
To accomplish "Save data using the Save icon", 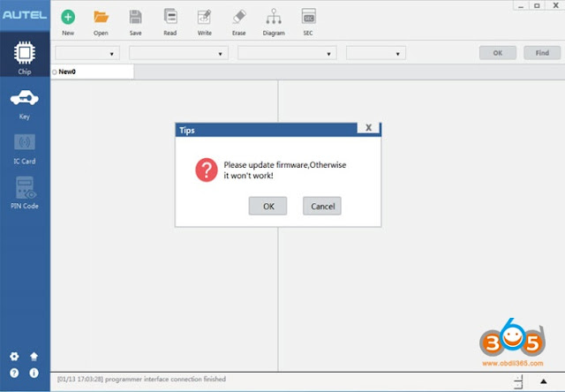I will [135, 17].
